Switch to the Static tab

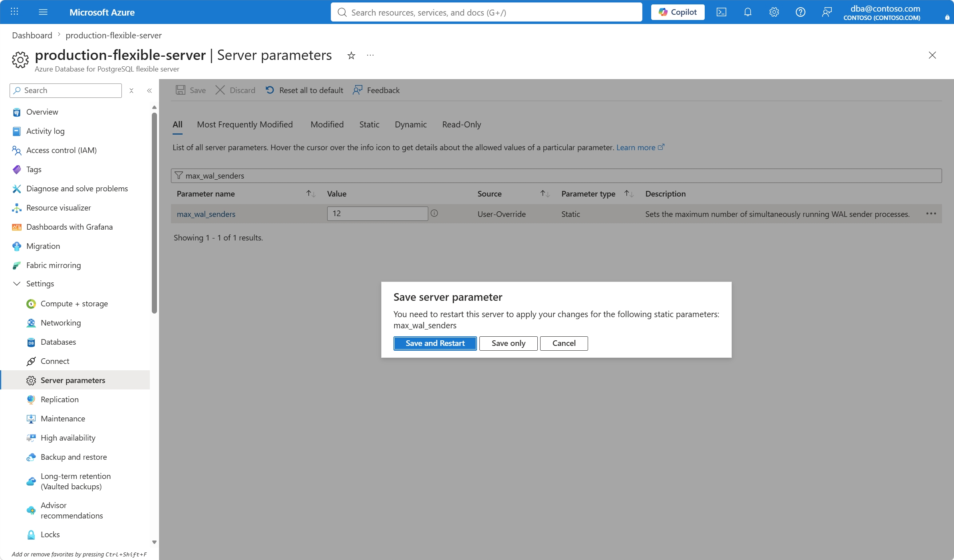[369, 125]
